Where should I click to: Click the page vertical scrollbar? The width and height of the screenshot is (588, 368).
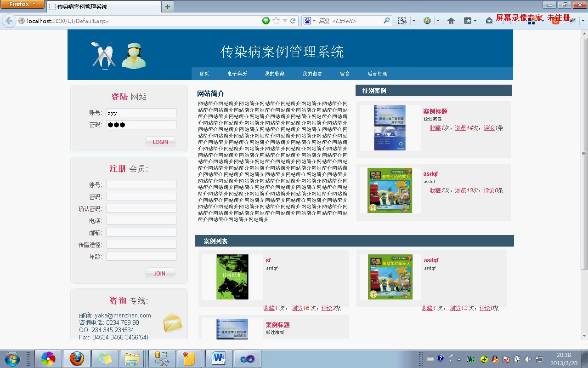tap(584, 154)
